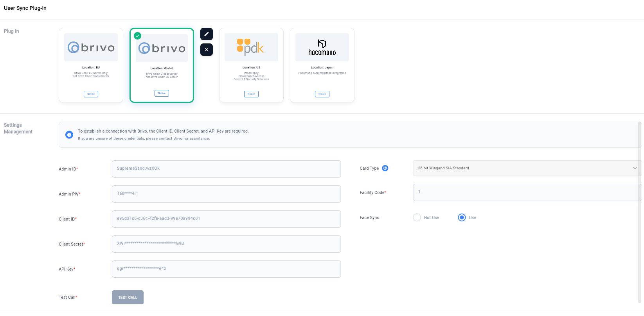Click the Admin PW input field
The image size is (644, 316).
(226, 194)
